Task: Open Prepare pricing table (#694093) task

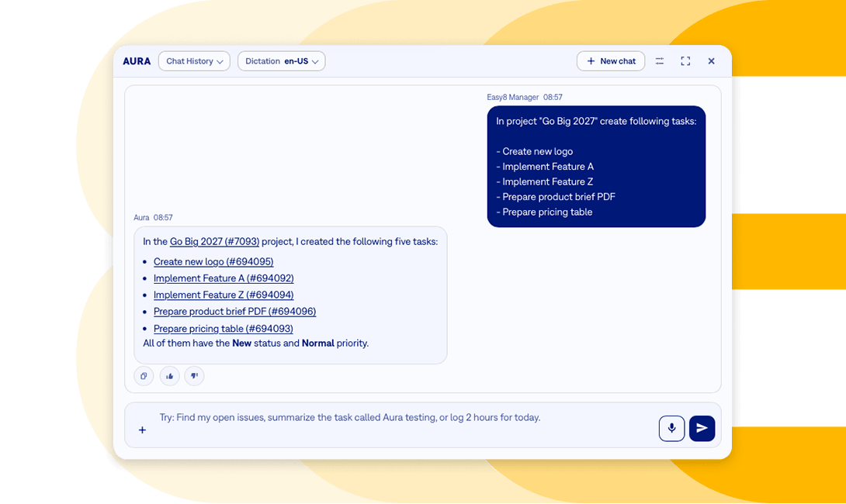Action: click(224, 328)
